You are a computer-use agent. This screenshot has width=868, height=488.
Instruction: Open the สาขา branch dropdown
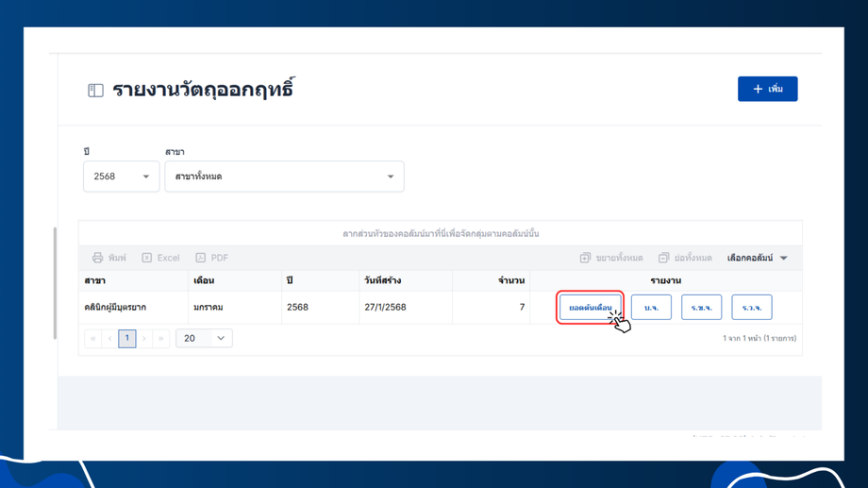point(285,177)
